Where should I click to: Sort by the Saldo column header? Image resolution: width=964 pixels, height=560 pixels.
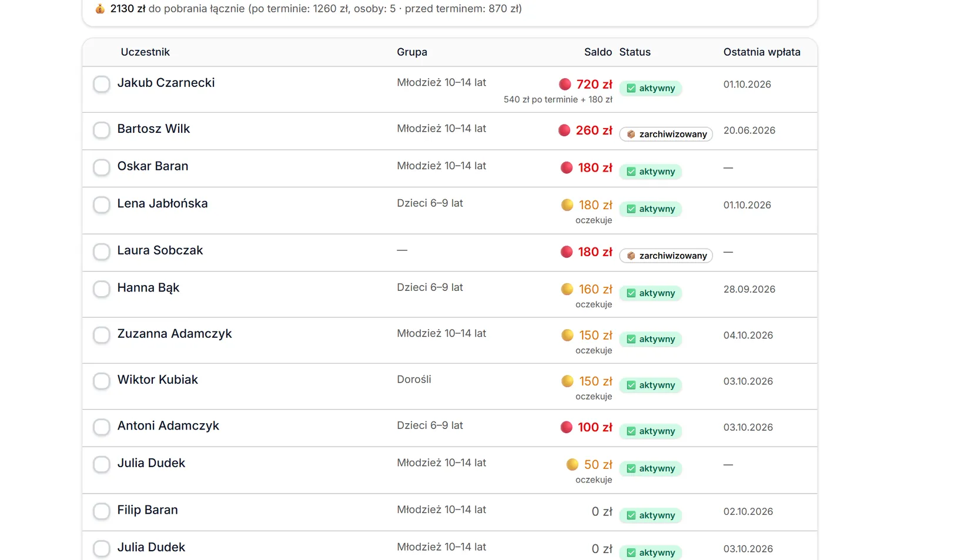[x=598, y=52]
